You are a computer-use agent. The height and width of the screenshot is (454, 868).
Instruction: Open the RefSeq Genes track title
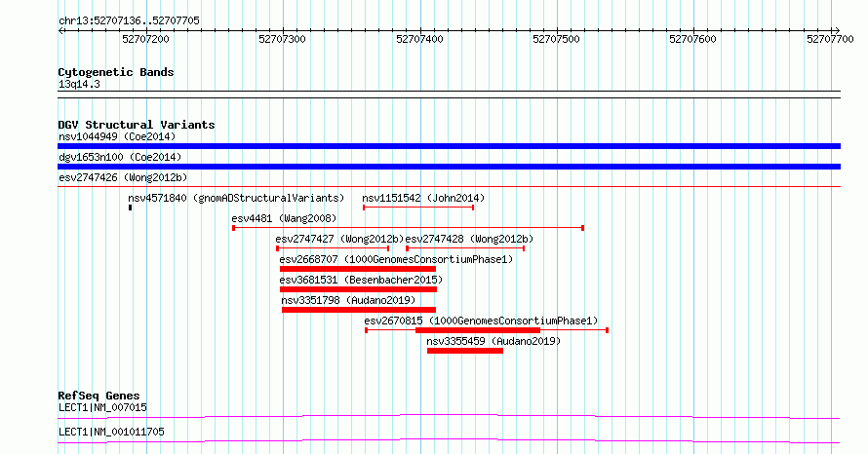click(x=99, y=396)
